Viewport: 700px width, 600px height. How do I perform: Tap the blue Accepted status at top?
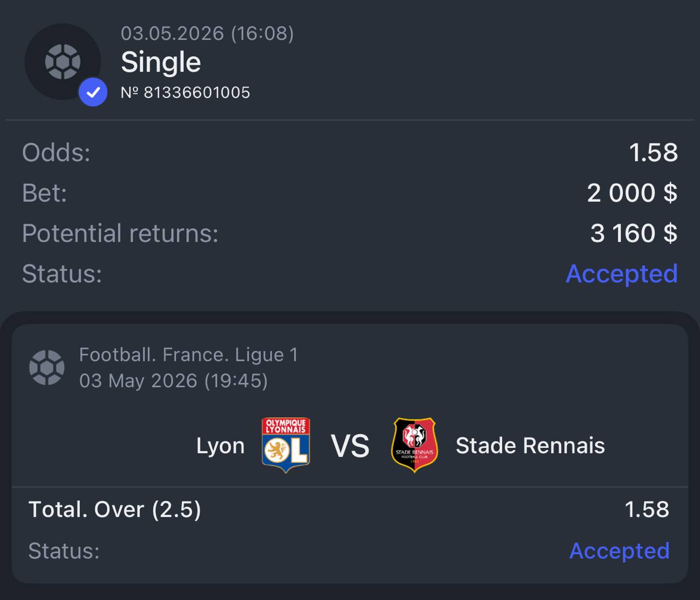pyautogui.click(x=622, y=273)
